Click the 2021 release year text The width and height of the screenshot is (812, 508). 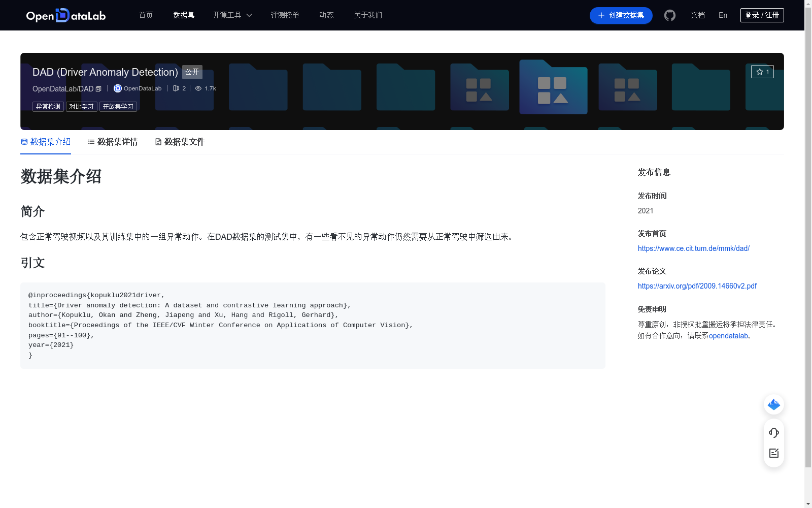point(646,211)
